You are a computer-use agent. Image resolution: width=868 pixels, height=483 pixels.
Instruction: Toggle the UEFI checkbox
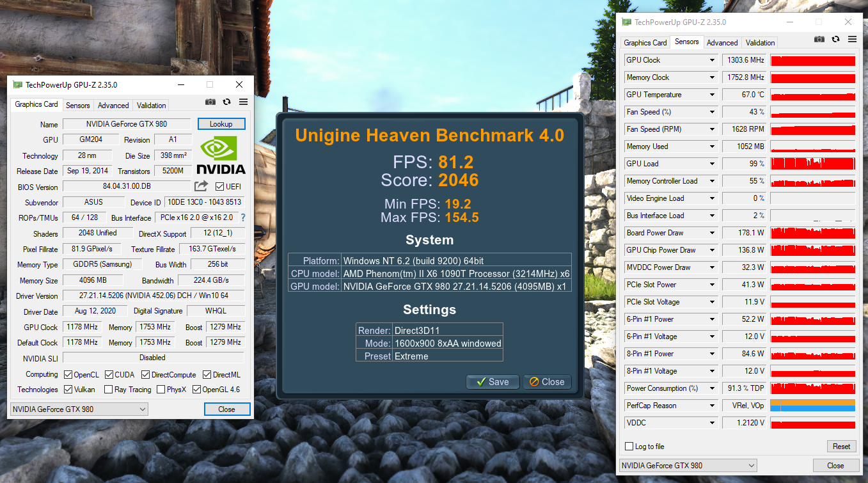pos(220,187)
